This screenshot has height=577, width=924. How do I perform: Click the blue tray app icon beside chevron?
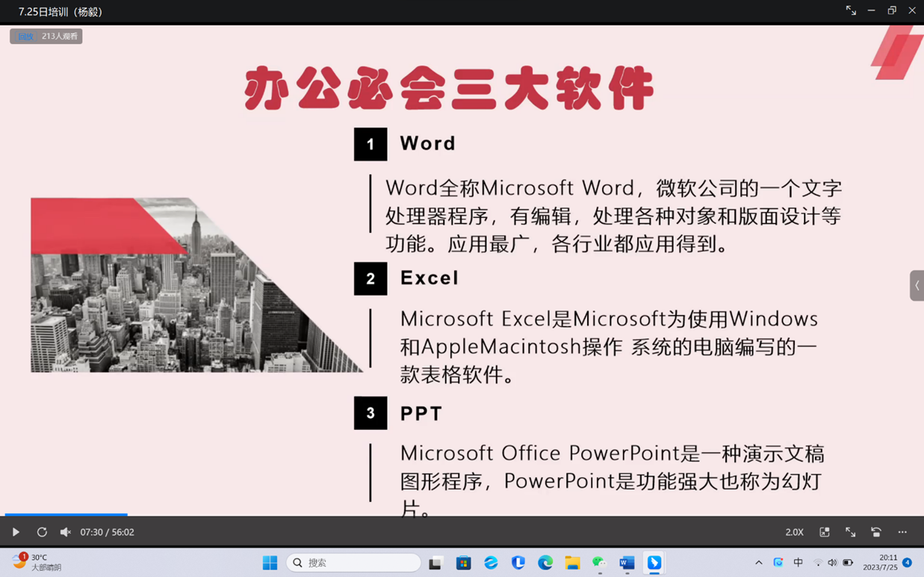(x=778, y=563)
